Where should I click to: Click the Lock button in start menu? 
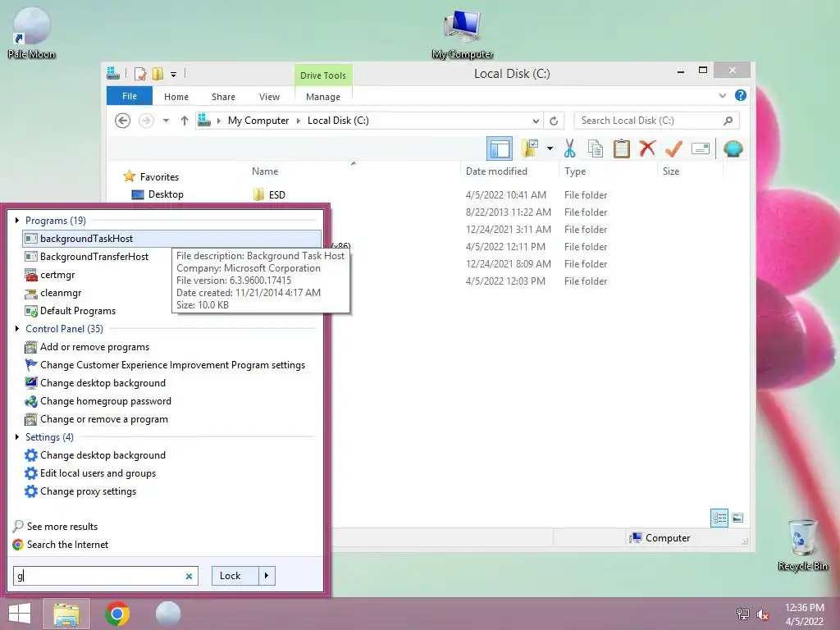click(x=235, y=576)
